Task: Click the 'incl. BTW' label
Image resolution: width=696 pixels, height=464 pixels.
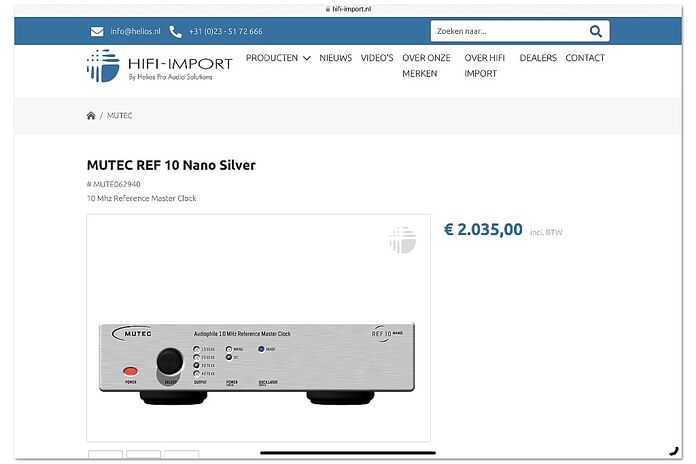Action: [x=546, y=232]
